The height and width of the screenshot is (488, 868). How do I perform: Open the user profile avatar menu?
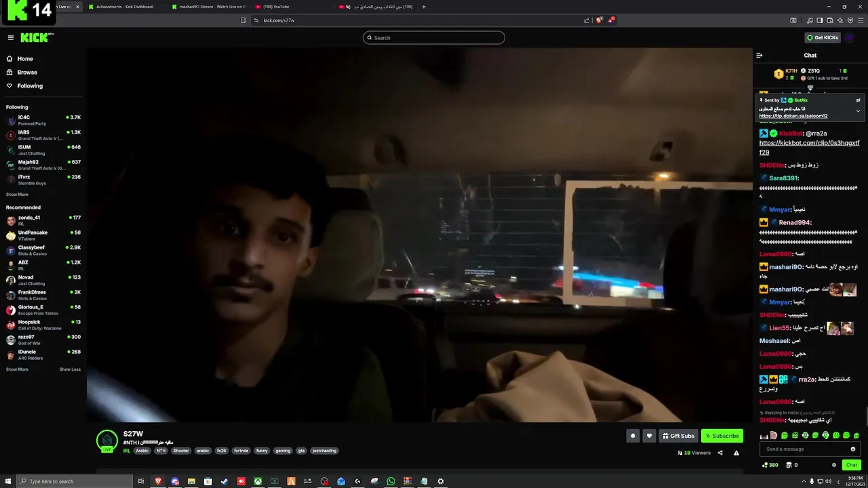pos(850,38)
